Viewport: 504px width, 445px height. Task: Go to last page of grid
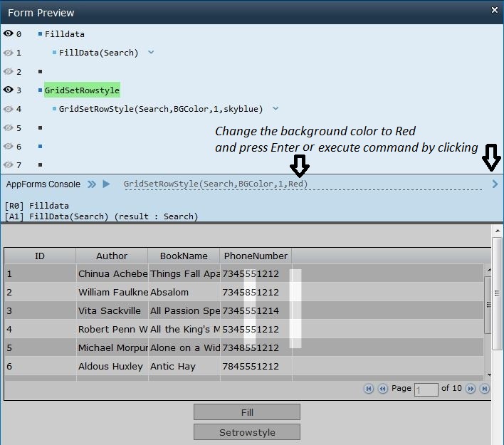[484, 389]
